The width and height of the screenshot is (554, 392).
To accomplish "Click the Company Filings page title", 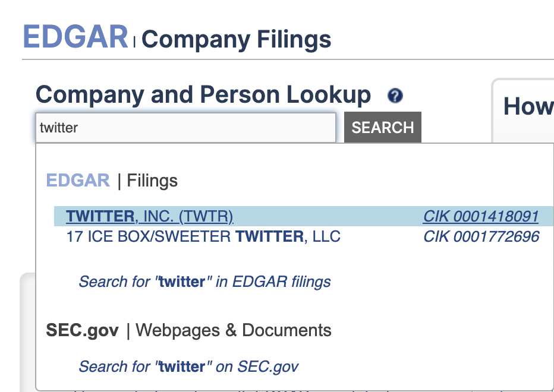I will coord(237,40).
